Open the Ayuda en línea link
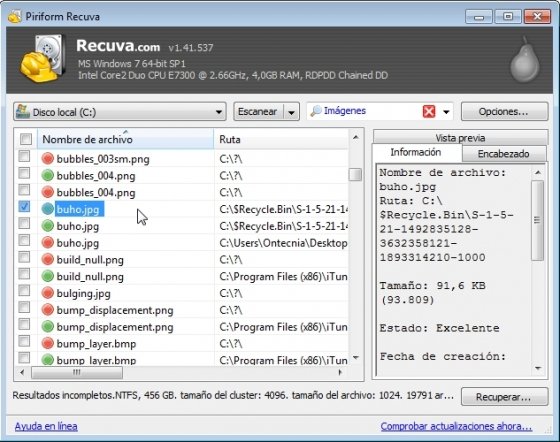Viewport: 560px width, 442px height. click(x=46, y=426)
